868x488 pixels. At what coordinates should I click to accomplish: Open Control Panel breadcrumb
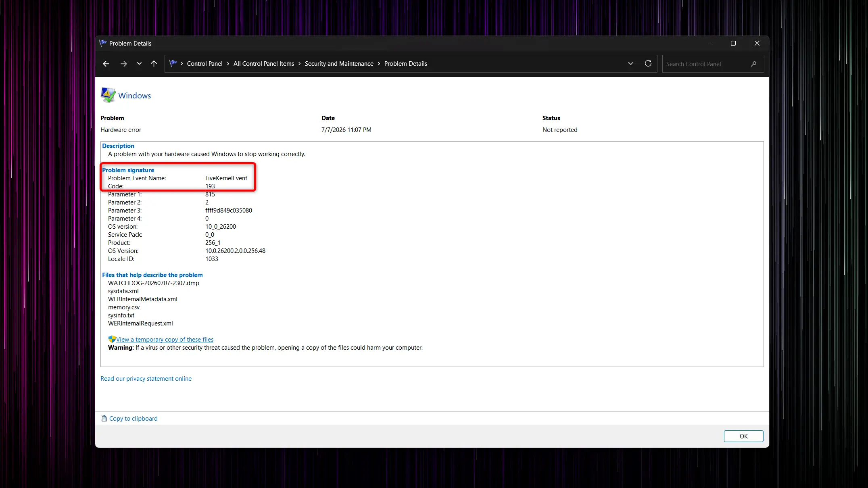pos(204,64)
